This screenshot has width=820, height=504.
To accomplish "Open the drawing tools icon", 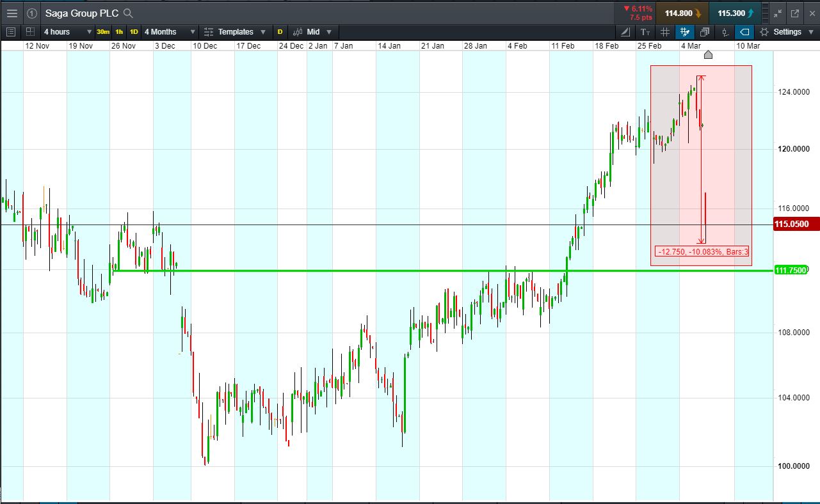I will tap(626, 32).
